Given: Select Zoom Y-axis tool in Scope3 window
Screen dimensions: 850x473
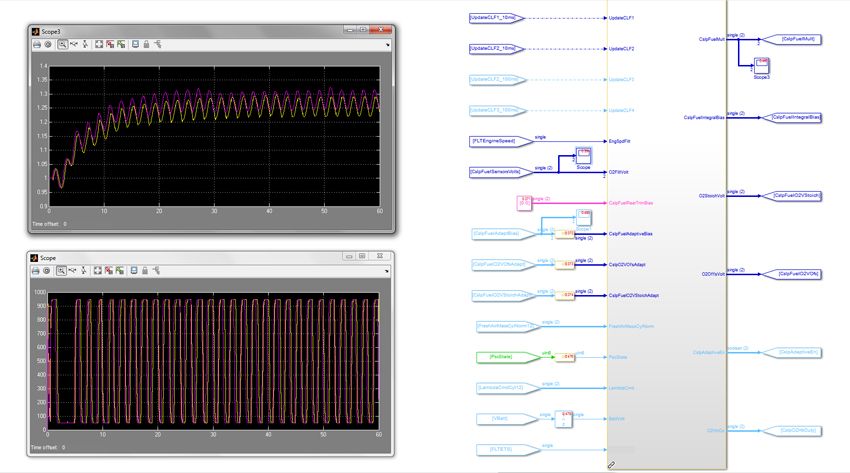Looking at the screenshot, I should click(x=85, y=44).
